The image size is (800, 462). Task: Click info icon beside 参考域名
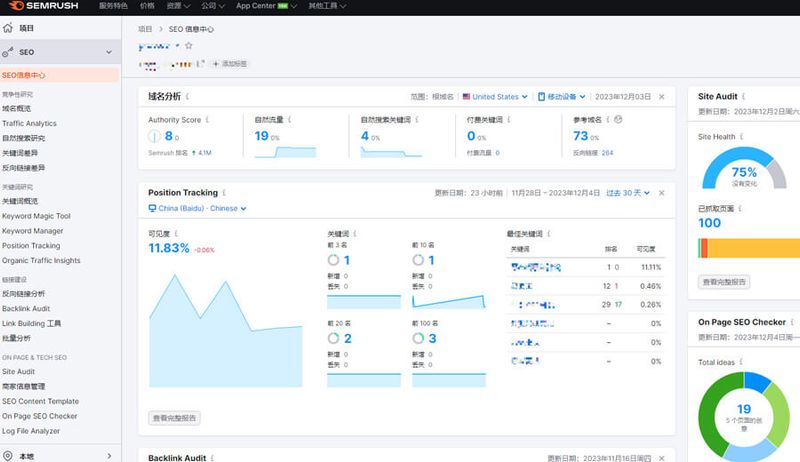(x=608, y=120)
